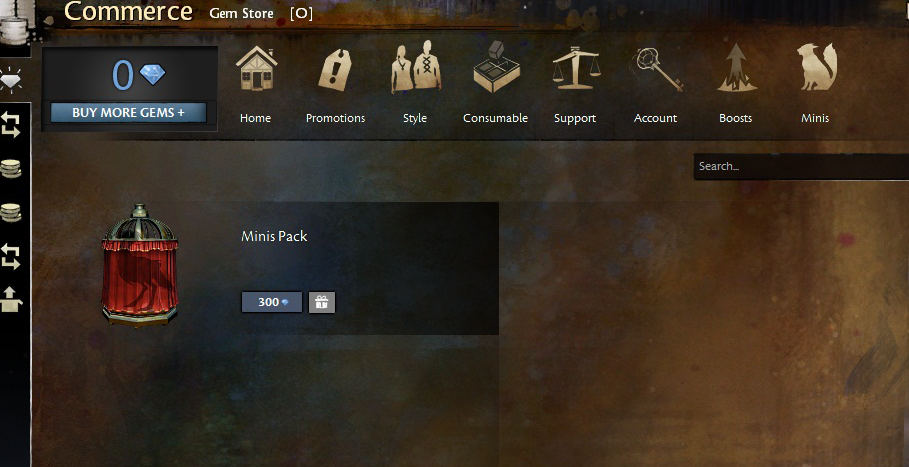Image resolution: width=909 pixels, height=467 pixels.
Task: Select the top exchange arrows sidebar icon
Action: 11,125
